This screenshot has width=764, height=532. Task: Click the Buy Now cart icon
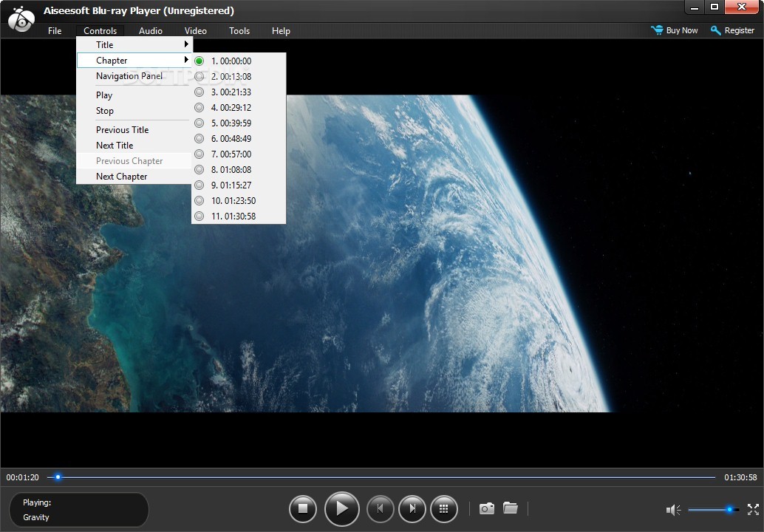(657, 30)
